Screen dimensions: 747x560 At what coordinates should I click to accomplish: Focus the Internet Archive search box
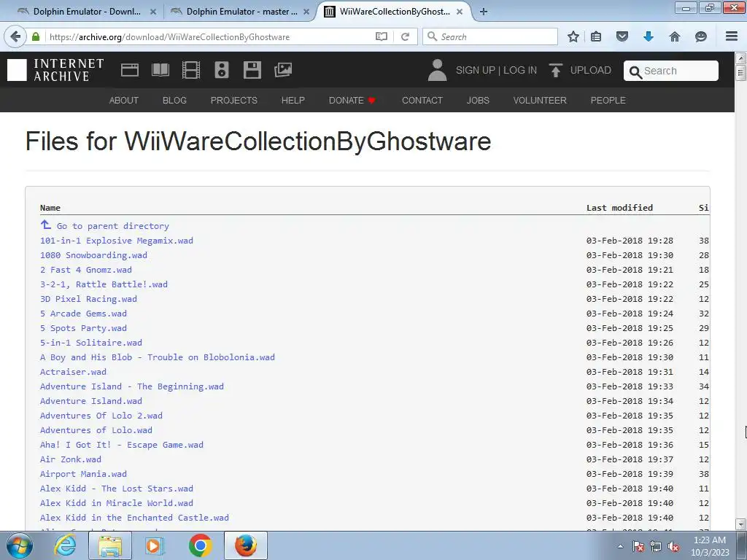tap(671, 71)
